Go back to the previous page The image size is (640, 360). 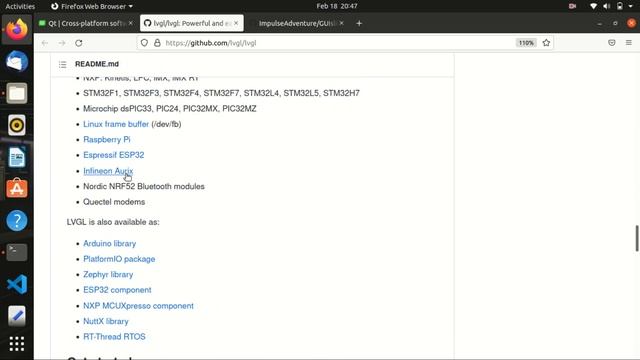pos(45,43)
